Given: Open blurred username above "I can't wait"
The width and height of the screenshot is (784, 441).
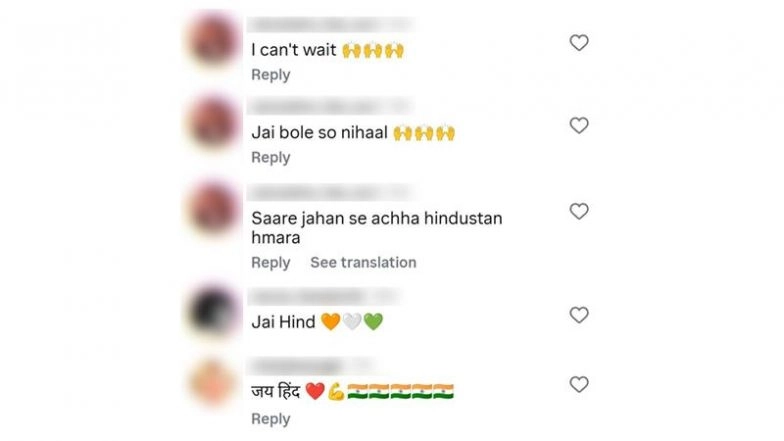Looking at the screenshot, I should coord(330,24).
